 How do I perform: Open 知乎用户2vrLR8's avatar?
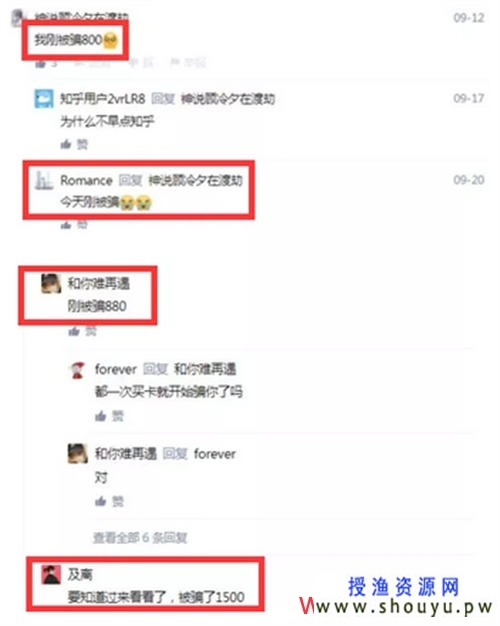(x=44, y=99)
